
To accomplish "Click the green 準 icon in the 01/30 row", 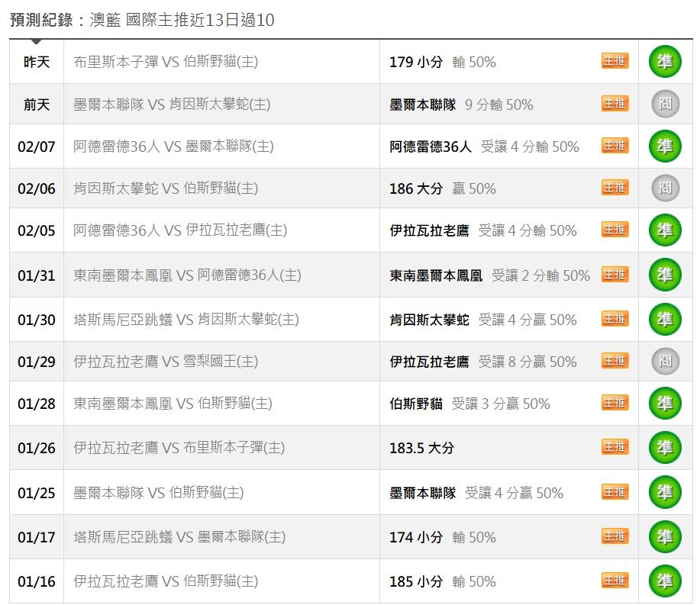I will point(665,320).
